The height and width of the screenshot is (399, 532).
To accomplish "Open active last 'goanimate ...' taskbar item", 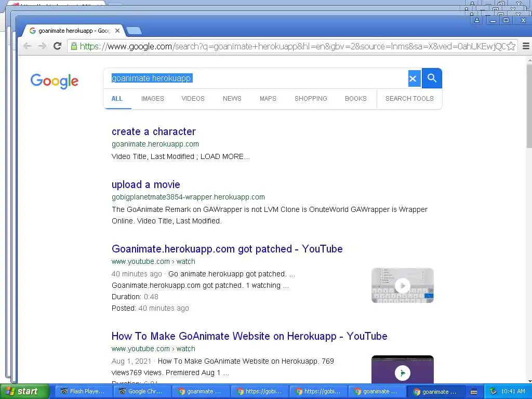I will point(435,391).
